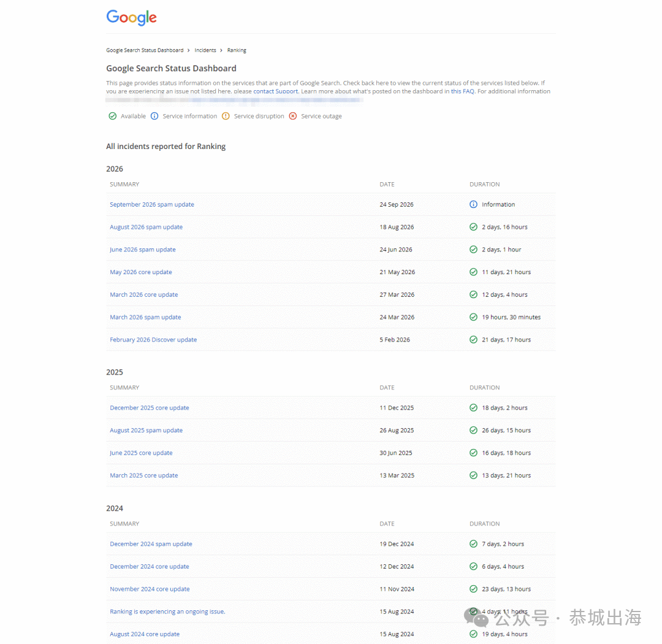Open Google Search Status Dashboard breadcrumb

[x=145, y=50]
